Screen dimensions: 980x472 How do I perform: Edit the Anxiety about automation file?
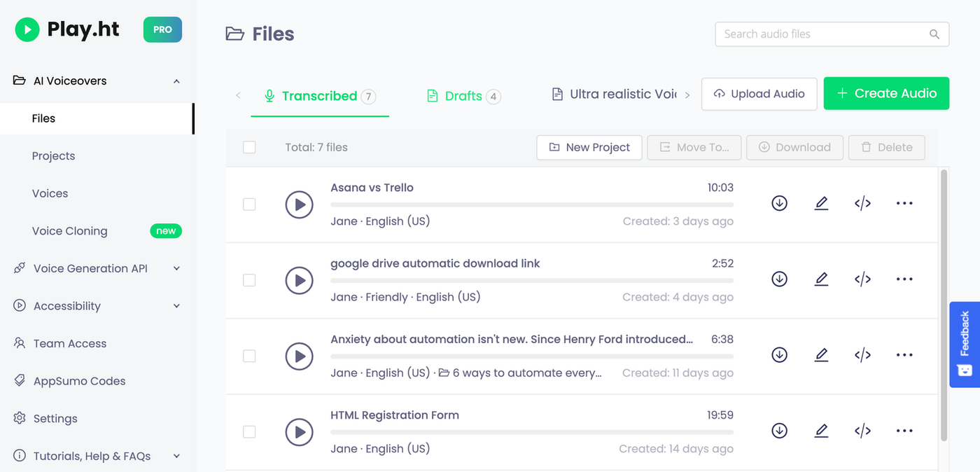pos(821,355)
